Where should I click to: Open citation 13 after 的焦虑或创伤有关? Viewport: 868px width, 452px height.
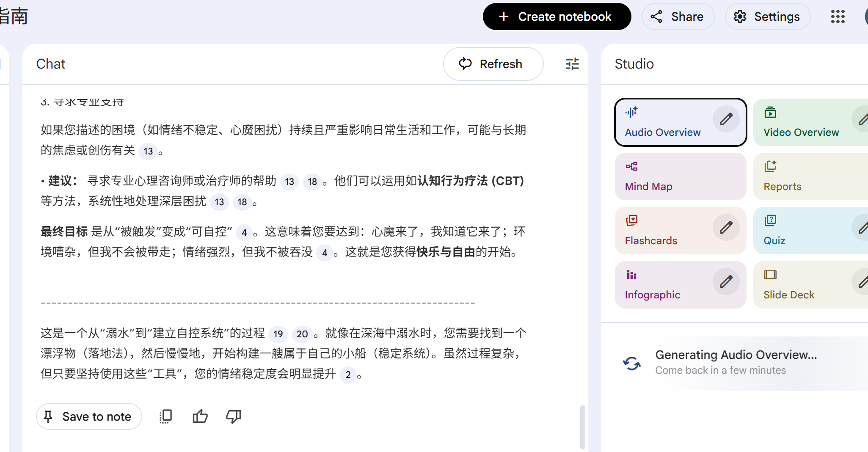coord(148,151)
